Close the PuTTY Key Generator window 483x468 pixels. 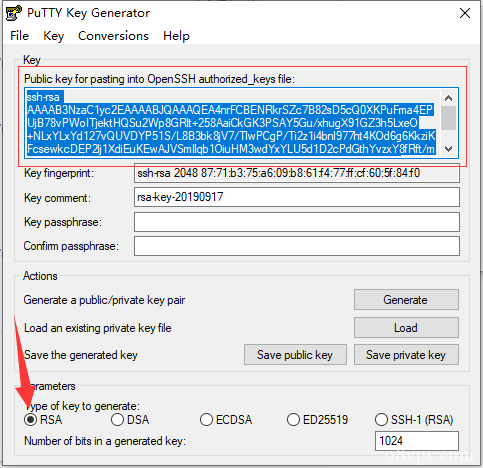(465, 13)
